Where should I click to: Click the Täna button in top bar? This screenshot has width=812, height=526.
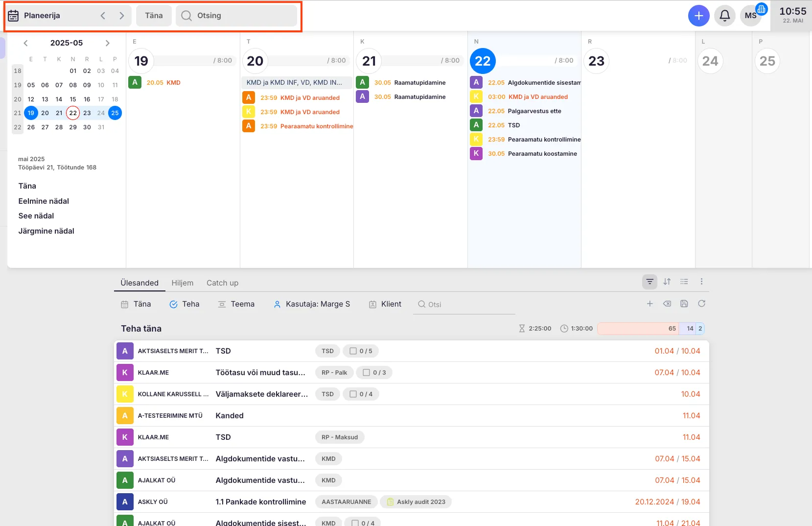154,16
